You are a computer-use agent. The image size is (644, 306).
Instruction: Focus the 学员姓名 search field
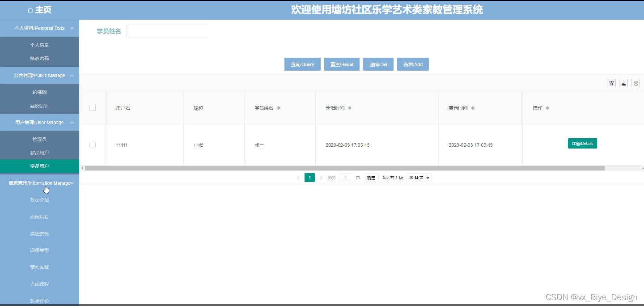167,31
